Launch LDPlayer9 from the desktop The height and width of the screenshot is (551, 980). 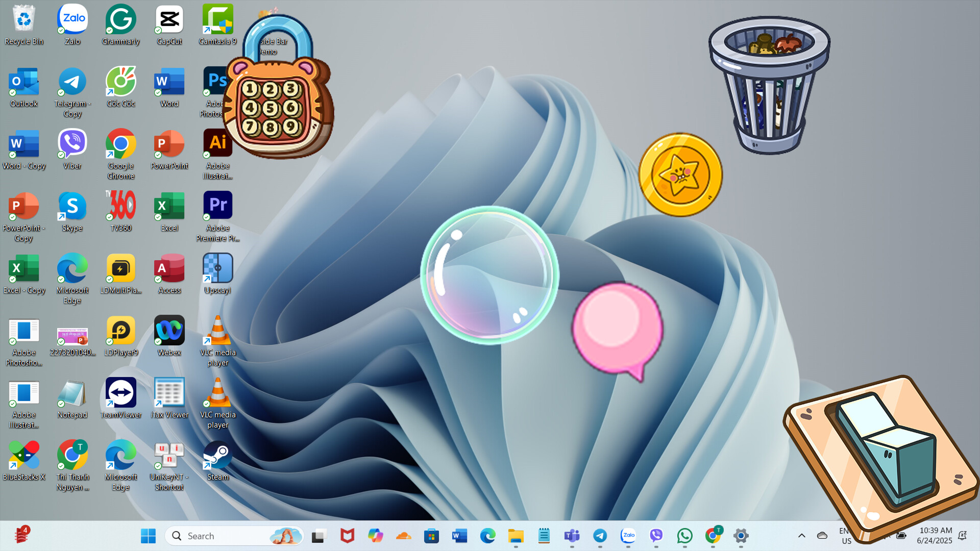tap(120, 331)
